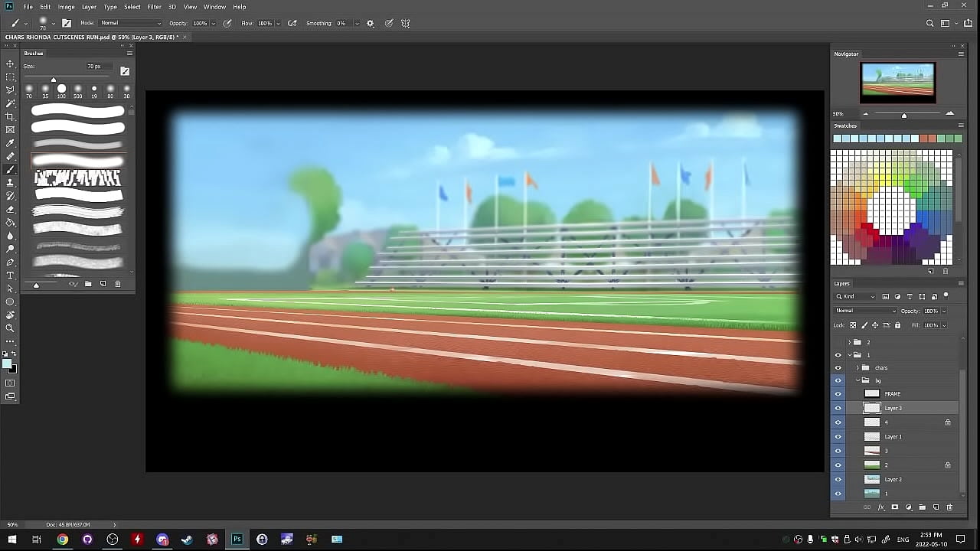Activate the Type tool
Viewport: 980px width, 551px height.
tap(10, 275)
